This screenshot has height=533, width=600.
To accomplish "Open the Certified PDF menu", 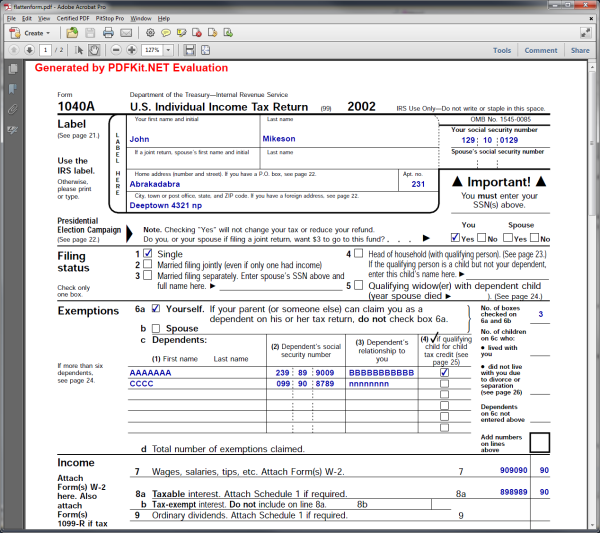I will point(73,18).
